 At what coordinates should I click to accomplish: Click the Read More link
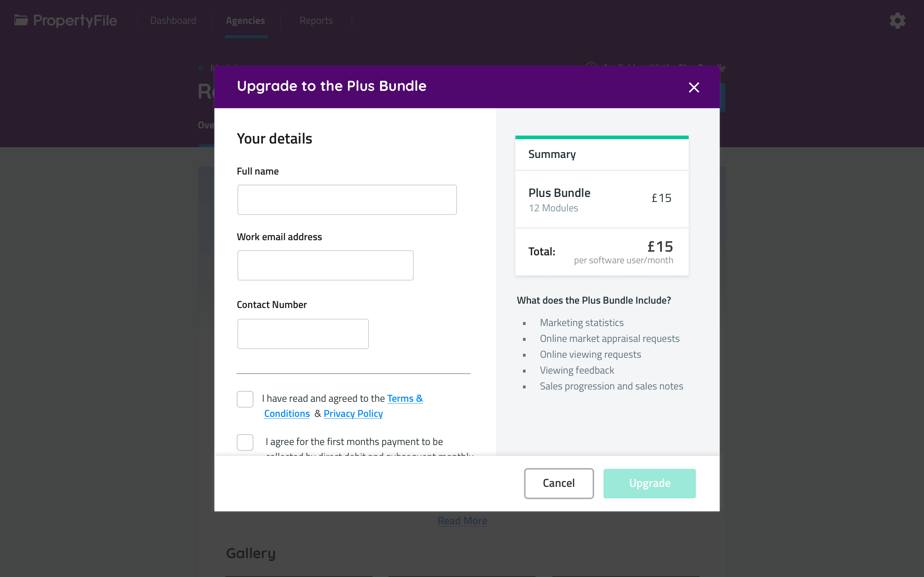pyautogui.click(x=462, y=521)
